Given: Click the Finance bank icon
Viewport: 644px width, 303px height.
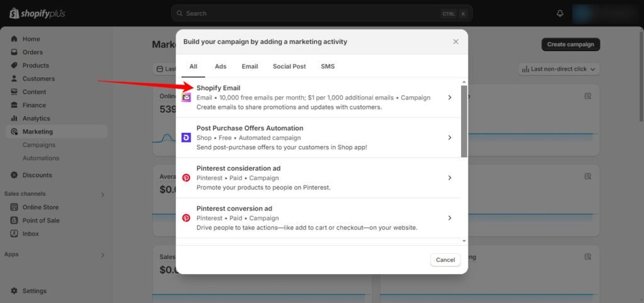Looking at the screenshot, I should click(14, 105).
